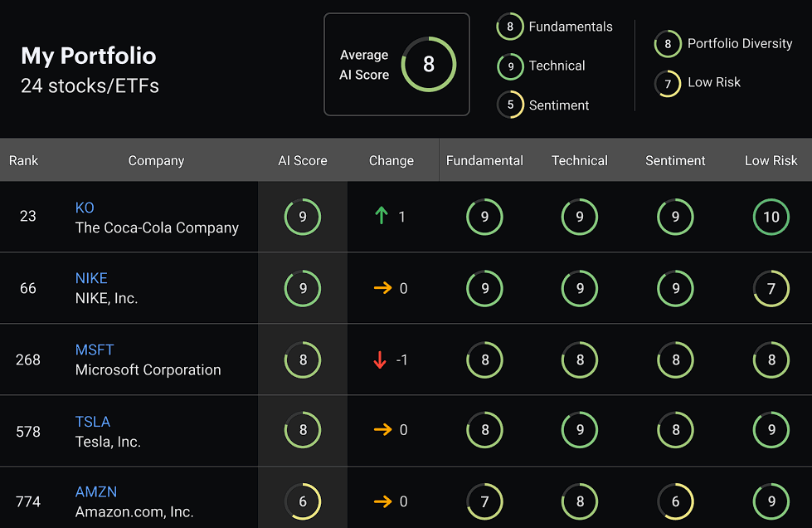Sort by the Low Risk column header
The image size is (812, 528).
click(x=771, y=160)
